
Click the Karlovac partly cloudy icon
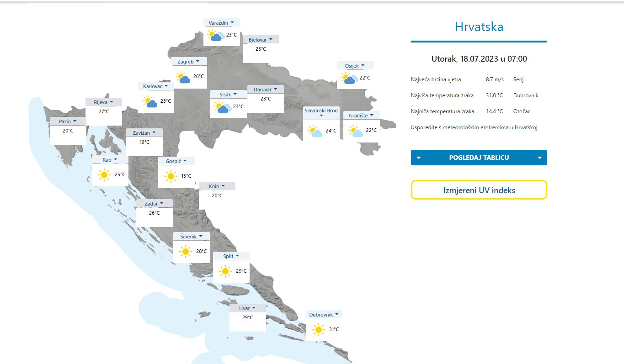[149, 101]
